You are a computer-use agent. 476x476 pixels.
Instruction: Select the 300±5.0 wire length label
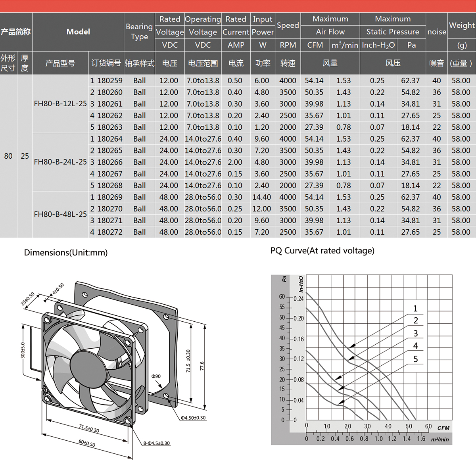click(x=23, y=350)
